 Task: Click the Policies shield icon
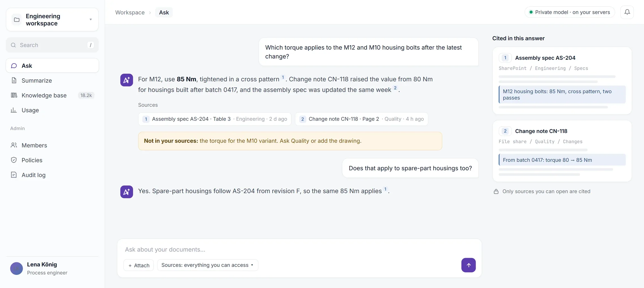[x=14, y=160]
